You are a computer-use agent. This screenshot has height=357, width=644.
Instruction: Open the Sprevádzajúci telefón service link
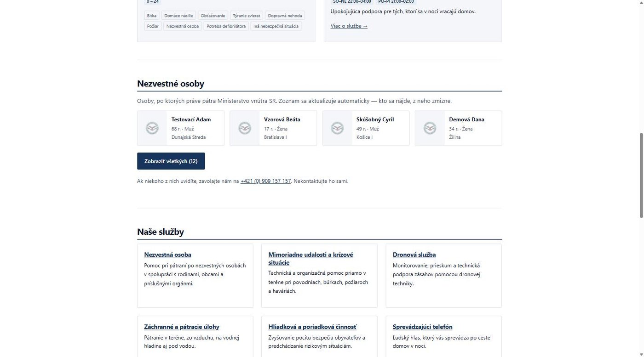coord(423,327)
